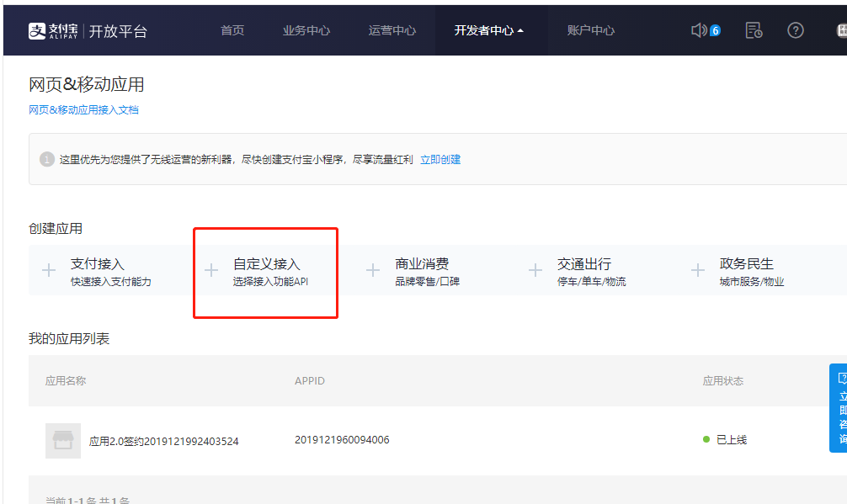Expand the 开发者中心 dropdown menu

pos(488,30)
